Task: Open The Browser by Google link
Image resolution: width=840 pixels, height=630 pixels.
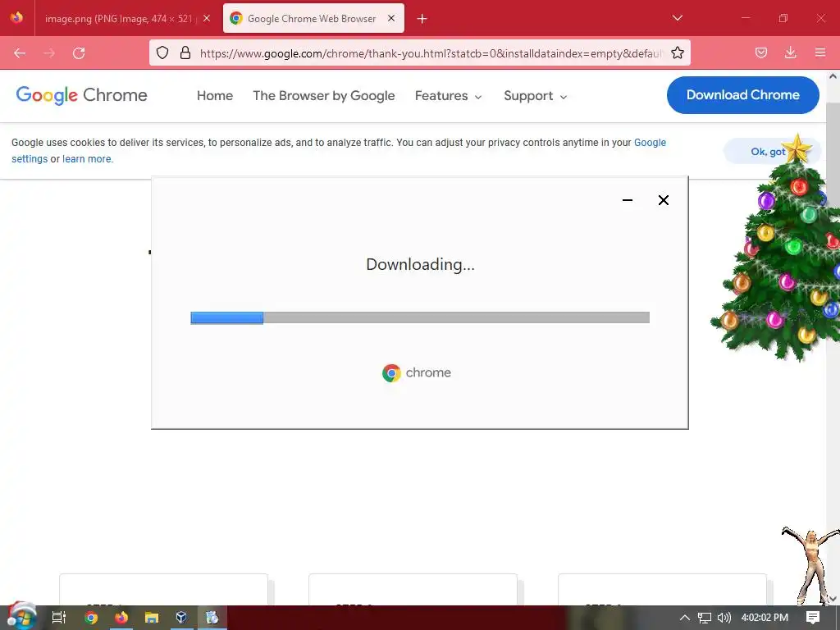Action: (323, 96)
